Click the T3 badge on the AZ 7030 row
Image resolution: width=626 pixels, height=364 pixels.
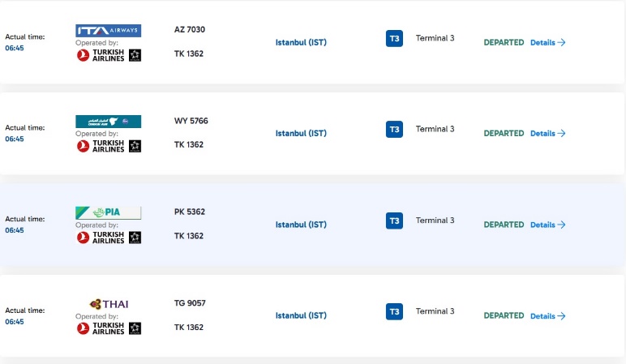tap(394, 39)
